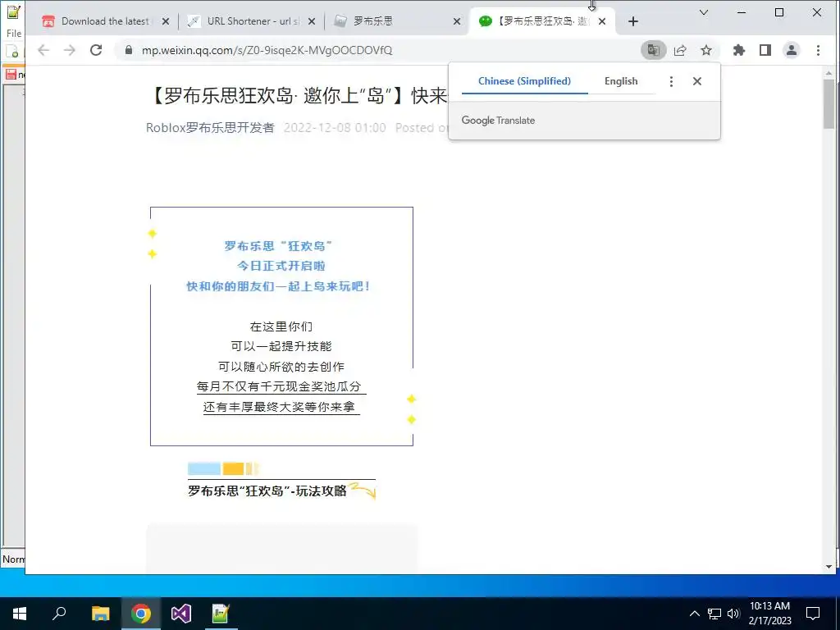Click the 2022-12-08 01:00 publish date
This screenshot has height=630, width=840.
click(335, 127)
